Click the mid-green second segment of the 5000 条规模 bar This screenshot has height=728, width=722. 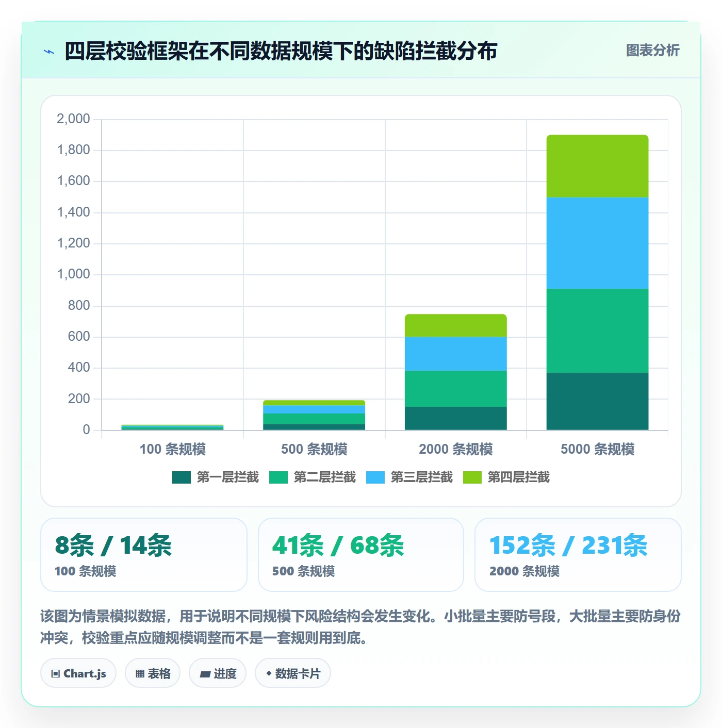[x=597, y=331]
